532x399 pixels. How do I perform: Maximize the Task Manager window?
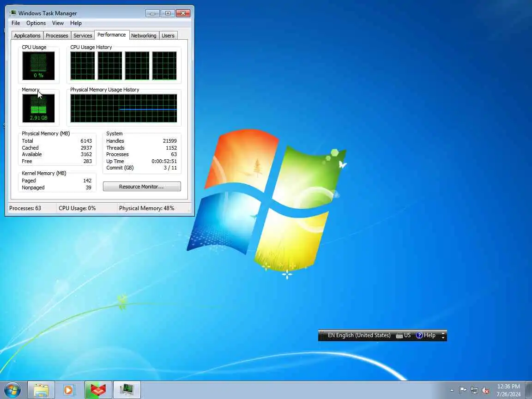click(168, 13)
